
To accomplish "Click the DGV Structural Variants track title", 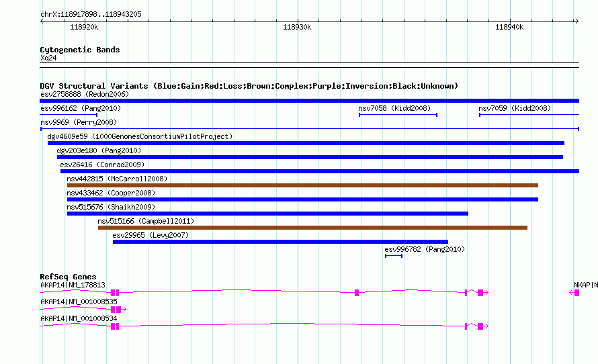I will (x=249, y=86).
